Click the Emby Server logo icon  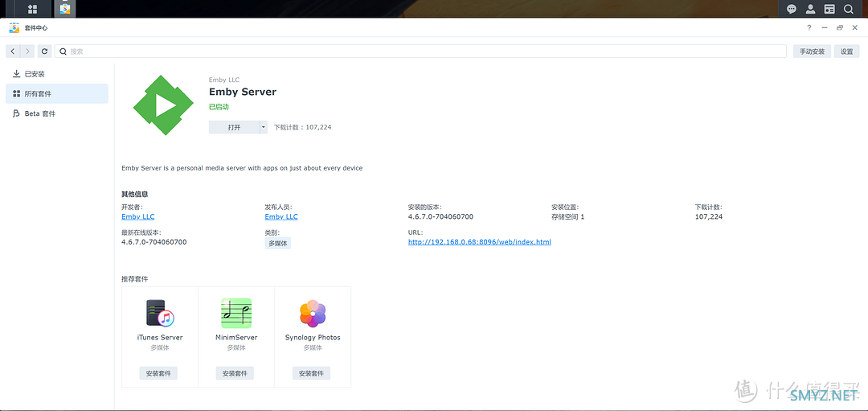[x=164, y=105]
